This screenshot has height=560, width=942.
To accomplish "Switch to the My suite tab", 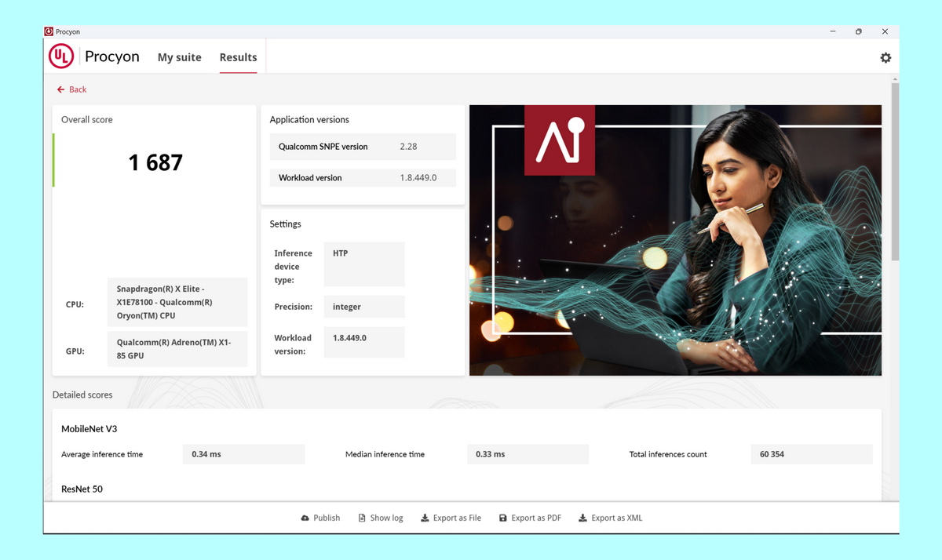I will (x=179, y=57).
